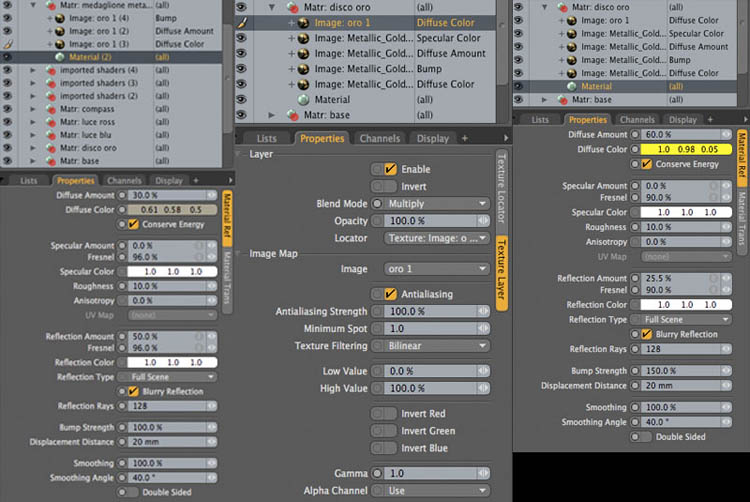
Task: Open the Display tab in right panel
Action: tap(683, 120)
